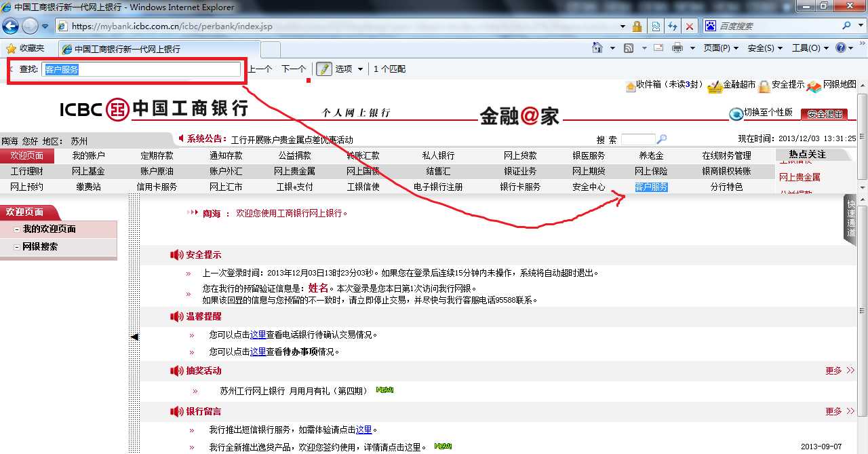Toggle the find highlight pencil icon
This screenshot has height=454, width=868.
click(324, 69)
